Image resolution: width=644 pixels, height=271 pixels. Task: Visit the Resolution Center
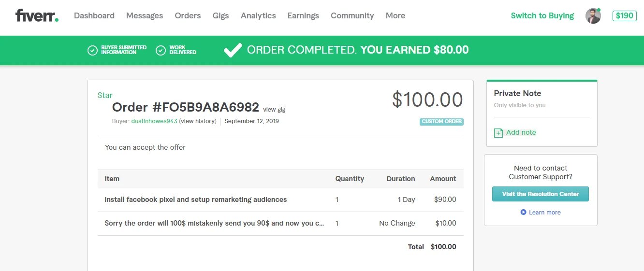[x=540, y=194]
